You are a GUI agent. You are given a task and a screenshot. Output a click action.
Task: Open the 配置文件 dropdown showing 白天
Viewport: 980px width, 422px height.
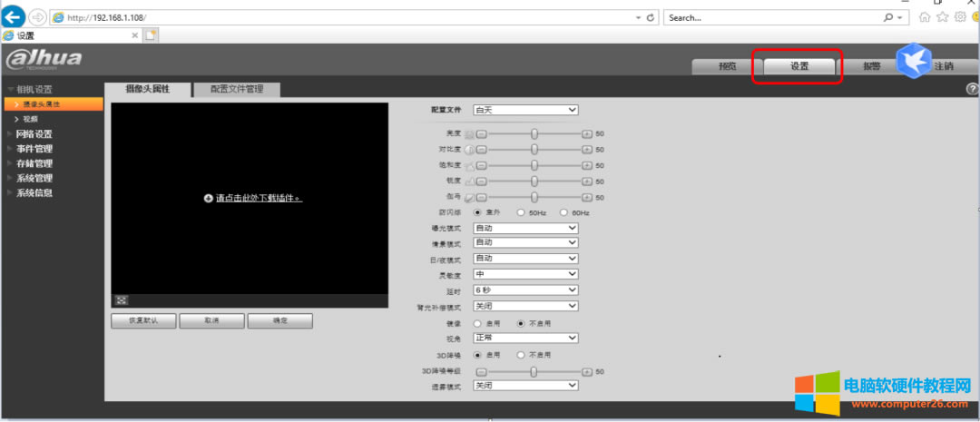525,110
